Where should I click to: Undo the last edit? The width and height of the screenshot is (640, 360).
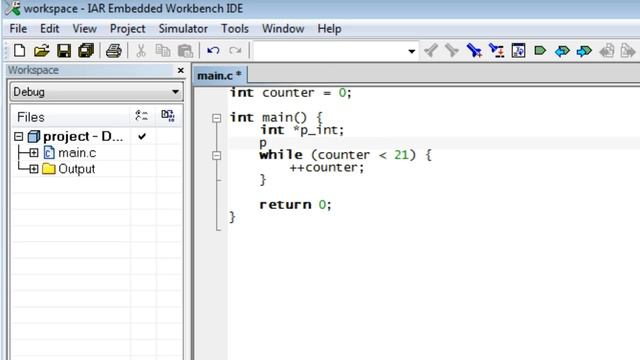point(213,51)
